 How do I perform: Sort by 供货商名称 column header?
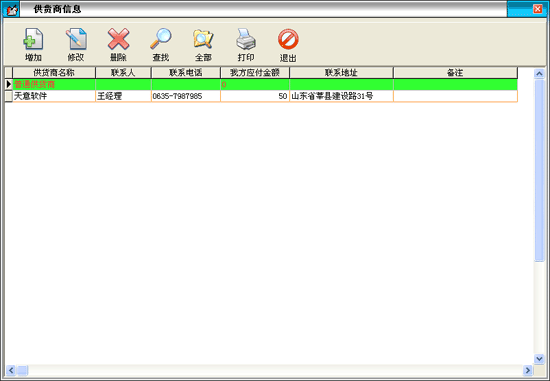click(54, 73)
